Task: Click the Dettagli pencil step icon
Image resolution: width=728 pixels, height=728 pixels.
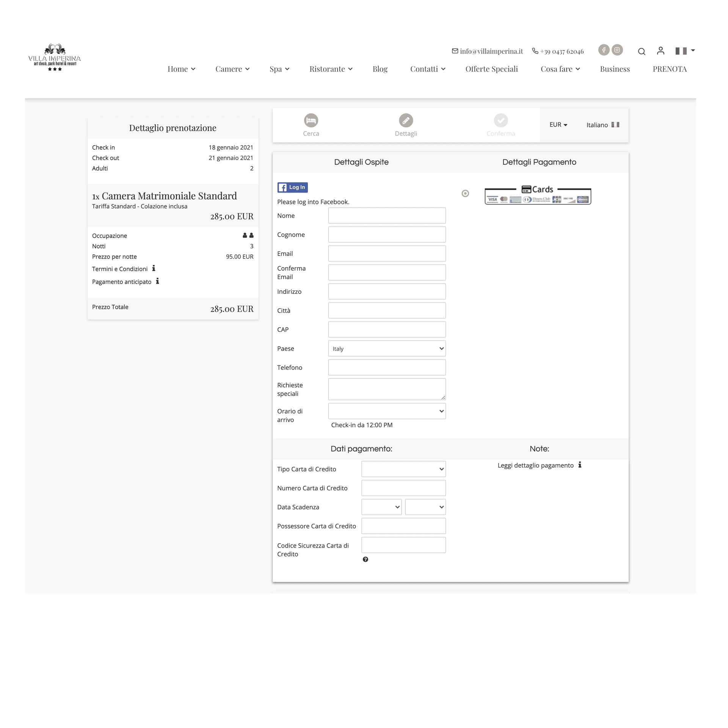Action: [406, 121]
